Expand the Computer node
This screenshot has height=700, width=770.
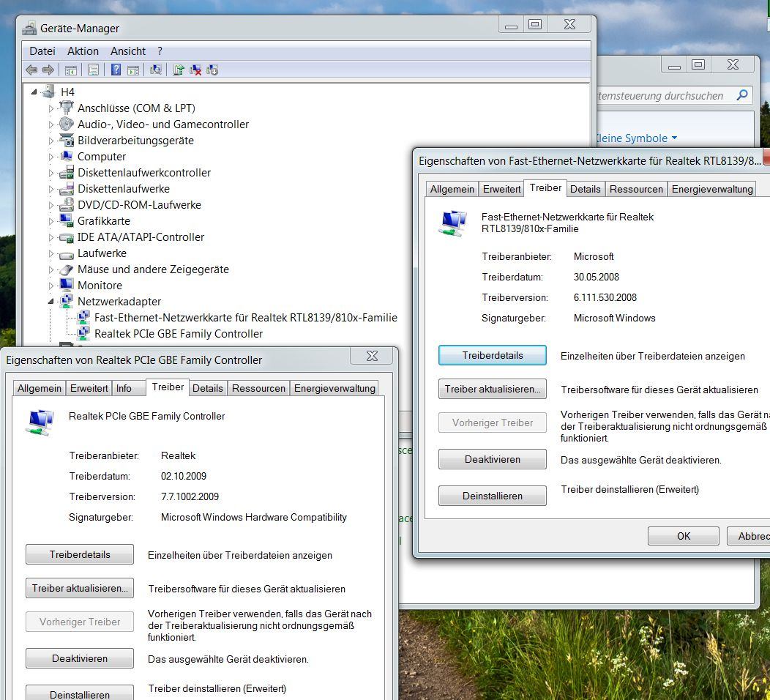point(51,157)
